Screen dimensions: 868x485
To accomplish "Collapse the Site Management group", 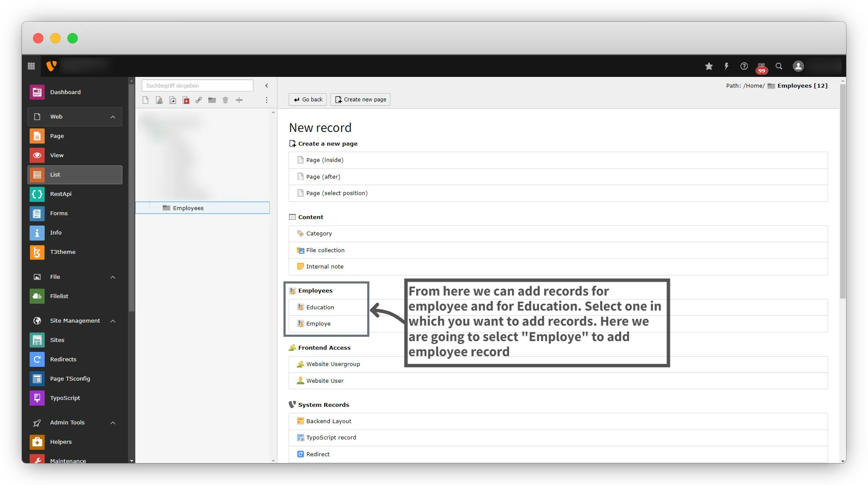I will tap(113, 321).
